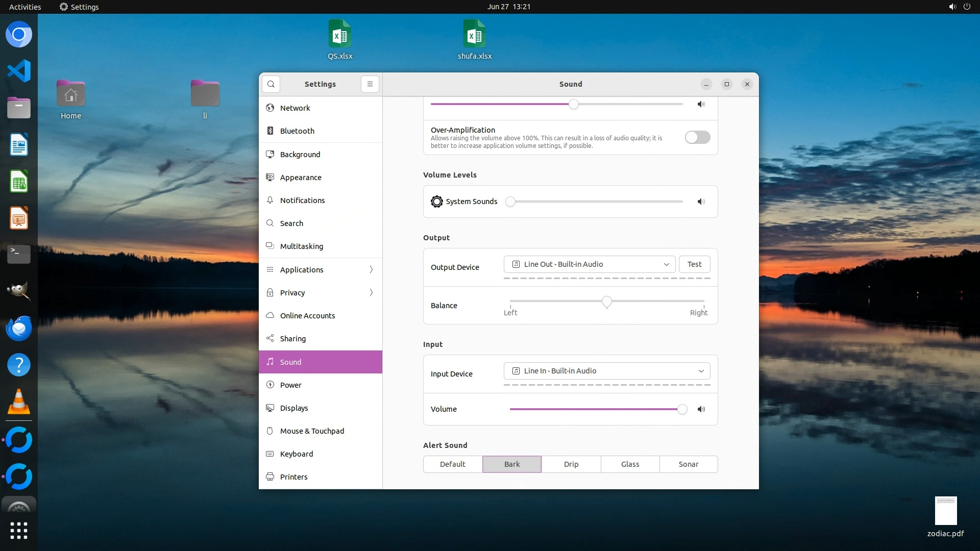Open the VLC media player dock icon
This screenshot has height=551, width=980.
coord(19,402)
